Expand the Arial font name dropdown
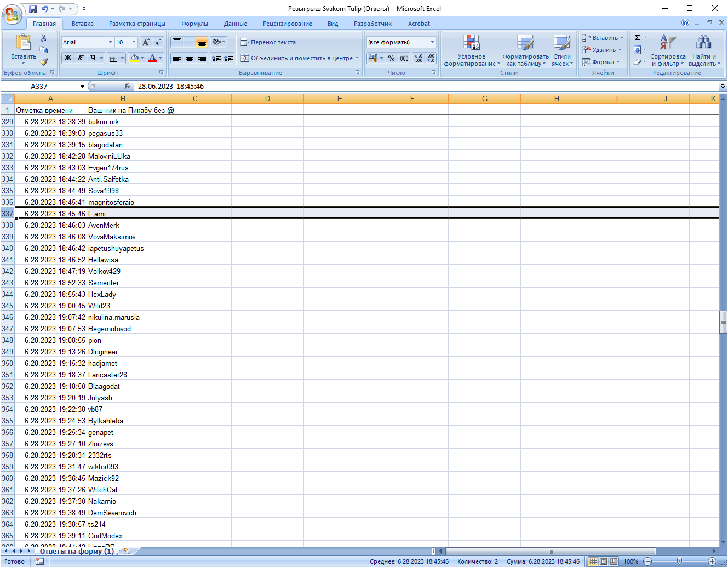The width and height of the screenshot is (728, 568). (x=110, y=42)
